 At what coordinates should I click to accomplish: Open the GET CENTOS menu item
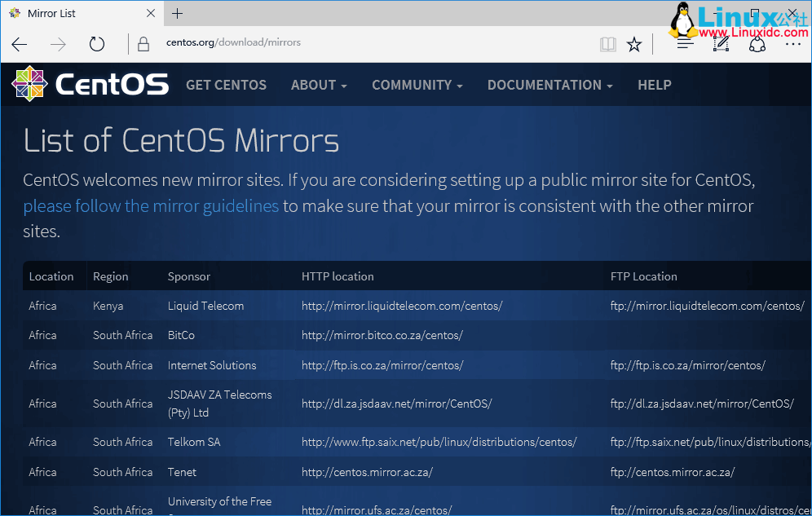[226, 85]
